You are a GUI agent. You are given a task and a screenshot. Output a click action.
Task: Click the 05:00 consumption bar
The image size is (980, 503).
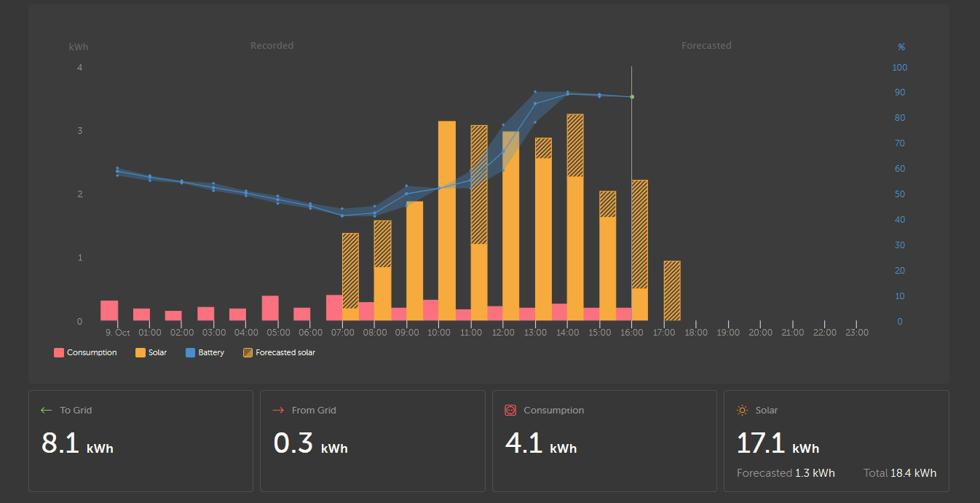(270, 308)
